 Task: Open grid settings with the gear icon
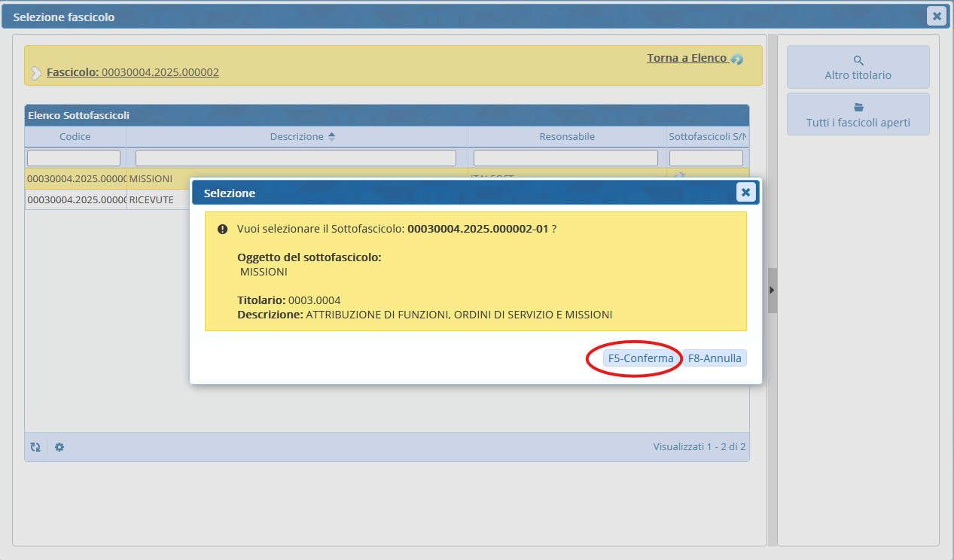point(59,447)
